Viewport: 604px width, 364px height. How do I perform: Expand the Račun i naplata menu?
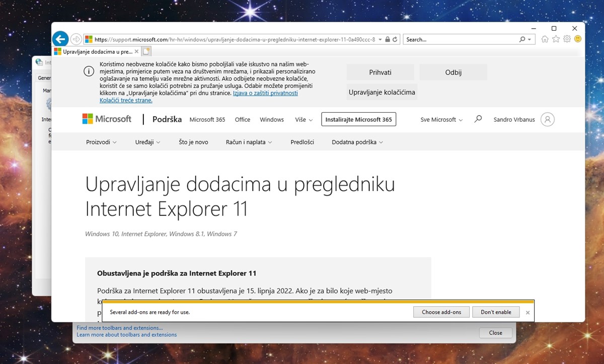(x=249, y=142)
